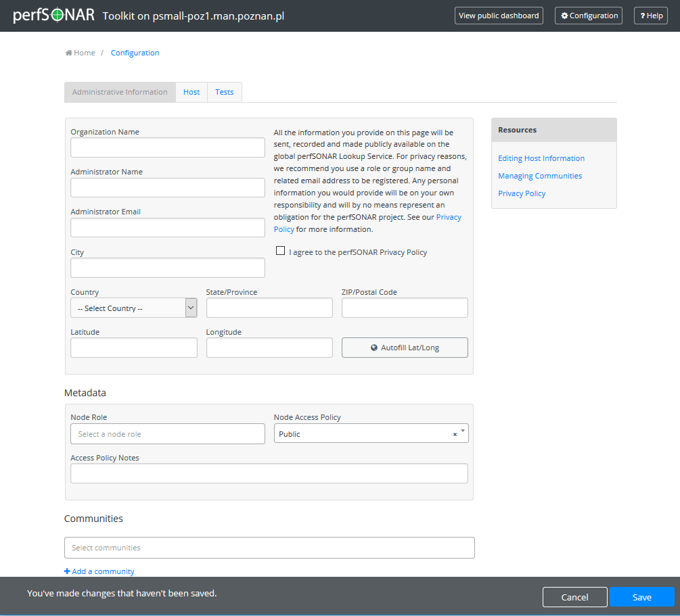680x616 pixels.
Task: Click the plus icon to add a community
Action: [68, 571]
